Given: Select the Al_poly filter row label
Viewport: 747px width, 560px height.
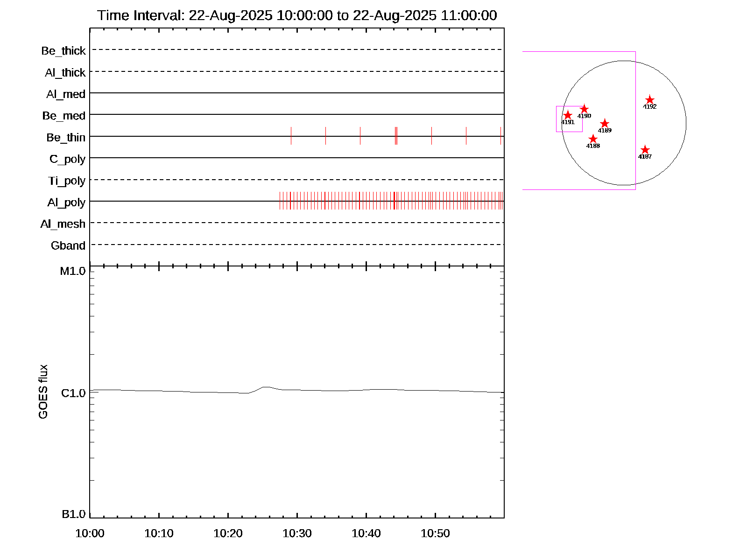Looking at the screenshot, I should pyautogui.click(x=66, y=203).
